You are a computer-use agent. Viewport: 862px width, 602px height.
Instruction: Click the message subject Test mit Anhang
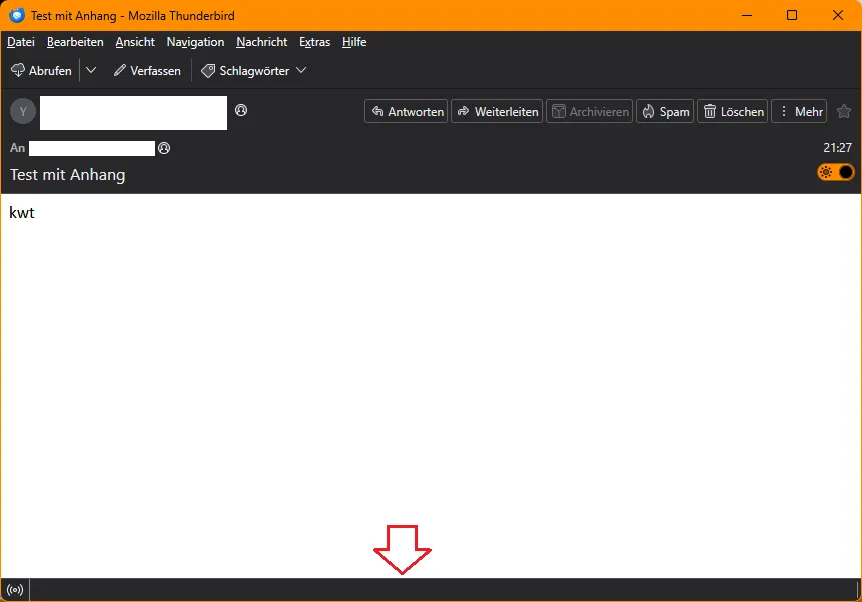click(x=68, y=175)
